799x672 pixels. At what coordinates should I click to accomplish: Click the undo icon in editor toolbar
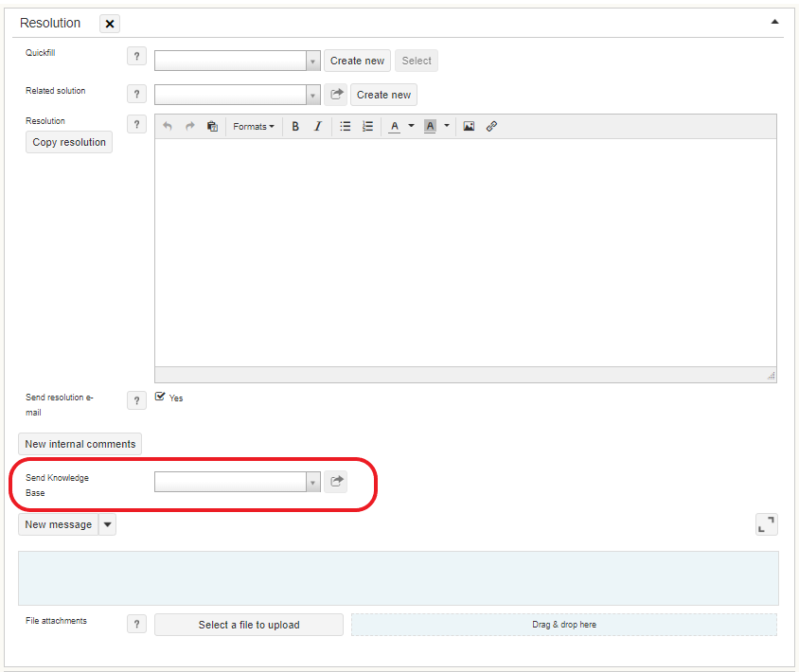pyautogui.click(x=168, y=126)
